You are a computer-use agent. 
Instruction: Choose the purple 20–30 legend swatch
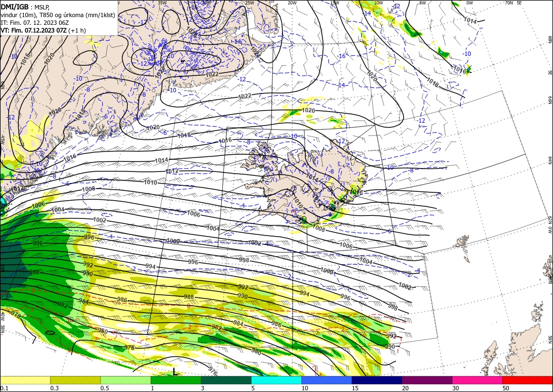point(427,380)
